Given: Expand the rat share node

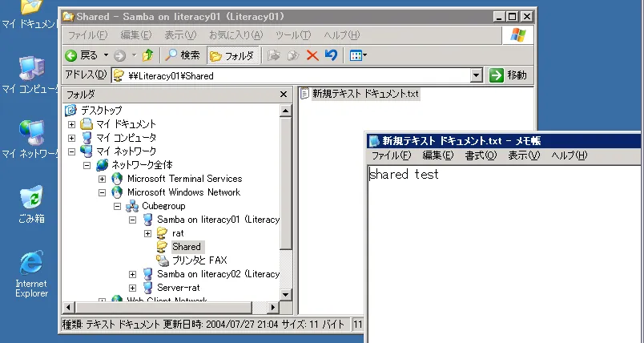Looking at the screenshot, I should point(147,233).
